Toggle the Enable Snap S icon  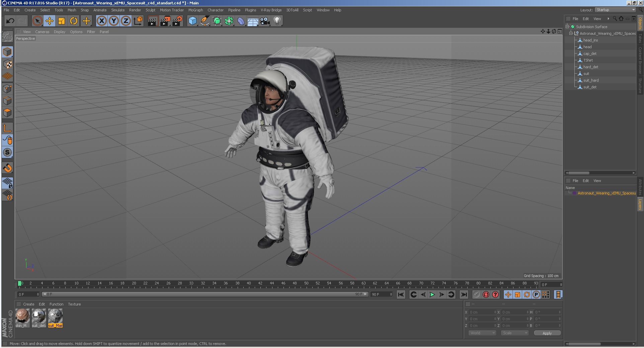coord(7,152)
